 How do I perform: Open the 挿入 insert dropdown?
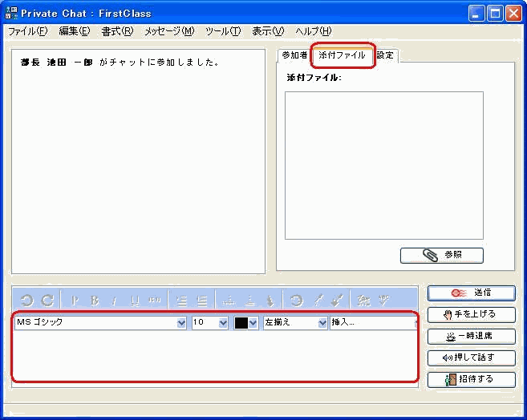[373, 322]
